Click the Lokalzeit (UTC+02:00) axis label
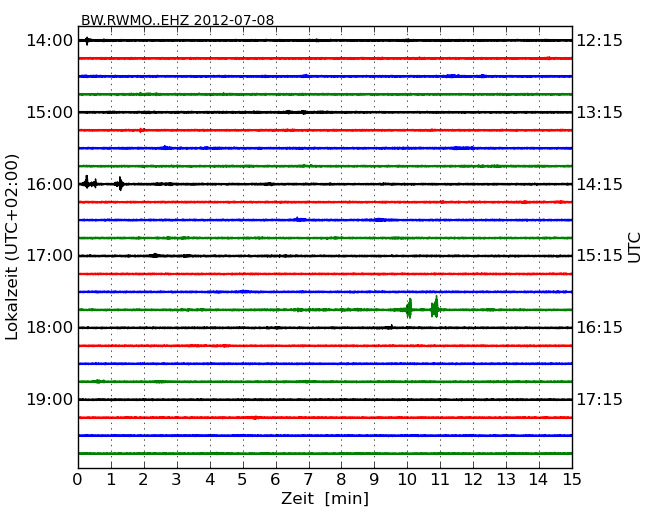The height and width of the screenshot is (520, 650). (12, 247)
